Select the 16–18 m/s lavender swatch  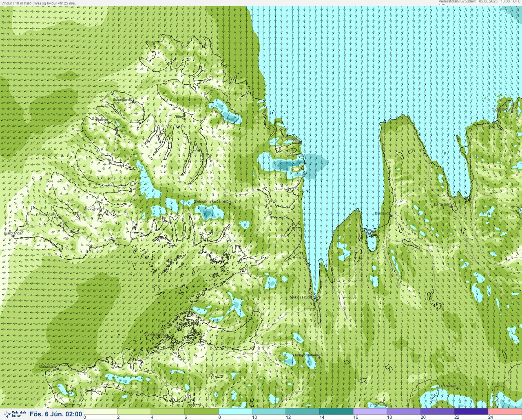click(x=370, y=411)
